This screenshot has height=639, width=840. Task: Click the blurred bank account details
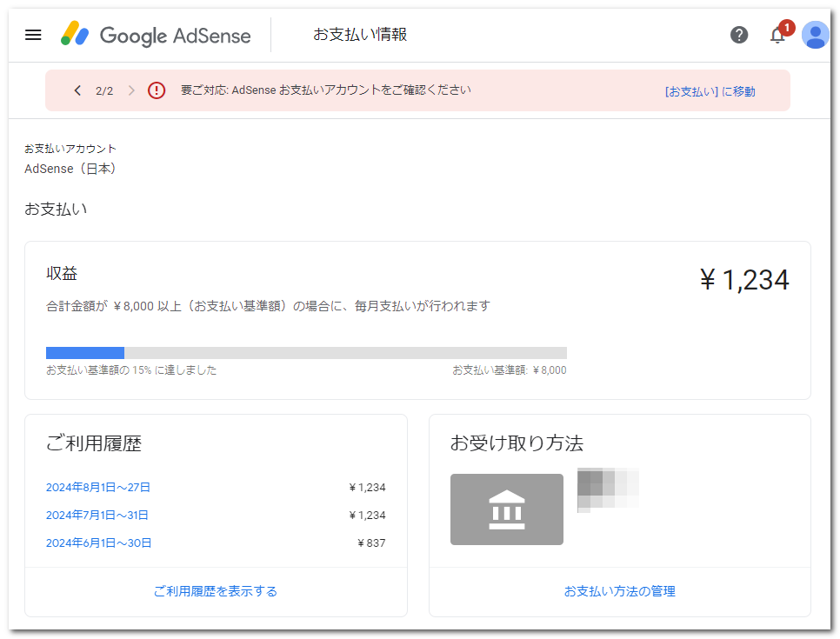click(608, 490)
